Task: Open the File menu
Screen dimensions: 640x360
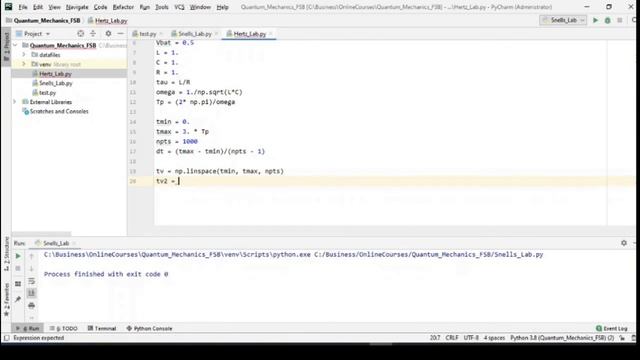Action: point(22,7)
